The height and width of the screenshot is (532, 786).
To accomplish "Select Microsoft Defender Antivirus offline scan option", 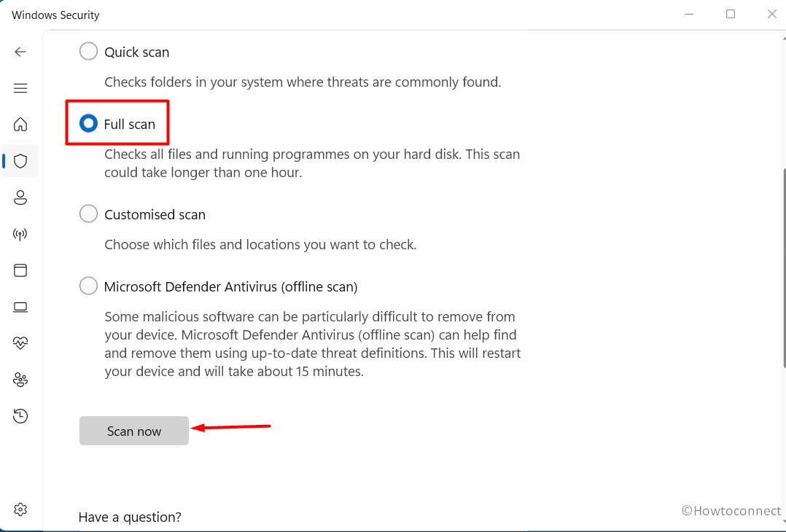I will pos(88,286).
